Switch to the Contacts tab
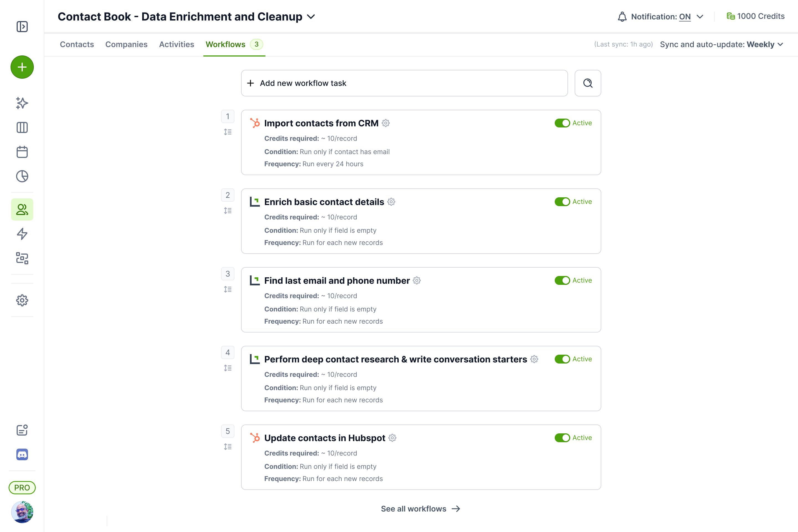Viewport: 798px width, 532px height. [77, 44]
